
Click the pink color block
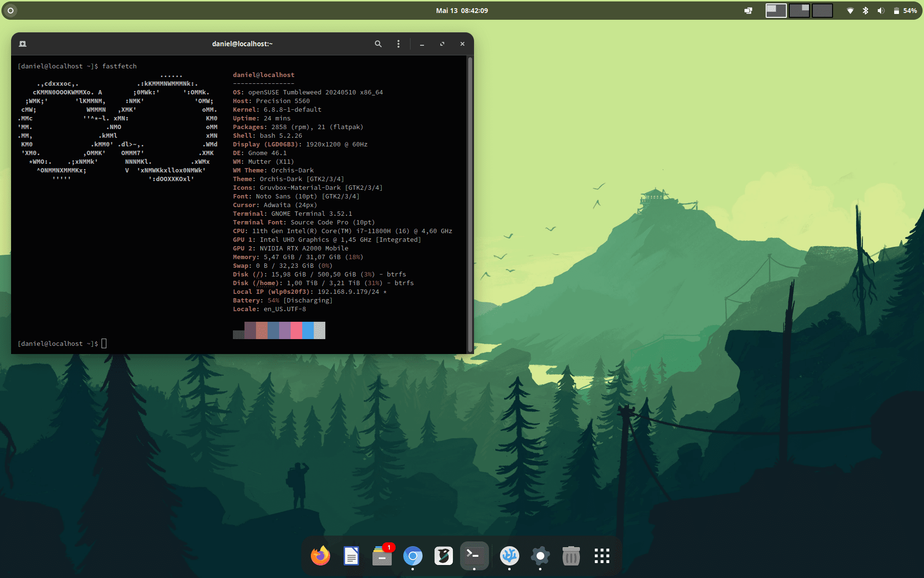click(296, 330)
